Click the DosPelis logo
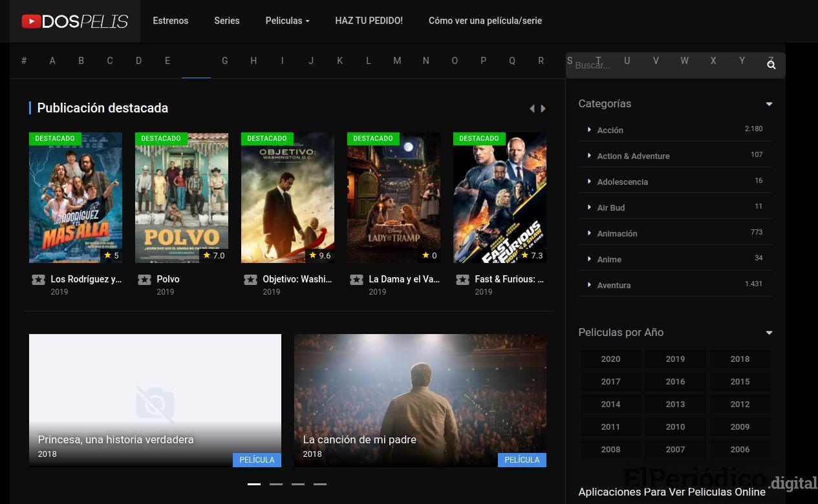Viewport: 818px width, 504px height. coord(75,21)
